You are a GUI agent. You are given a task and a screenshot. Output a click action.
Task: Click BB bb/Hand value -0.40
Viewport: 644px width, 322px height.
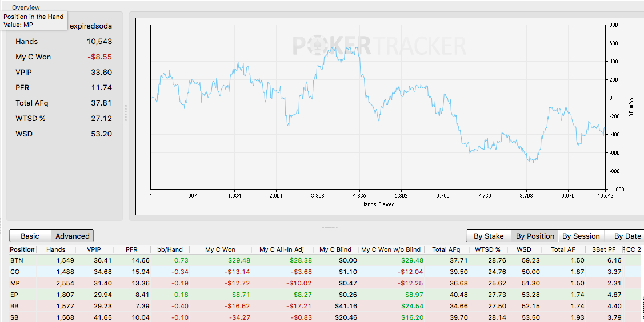180,306
